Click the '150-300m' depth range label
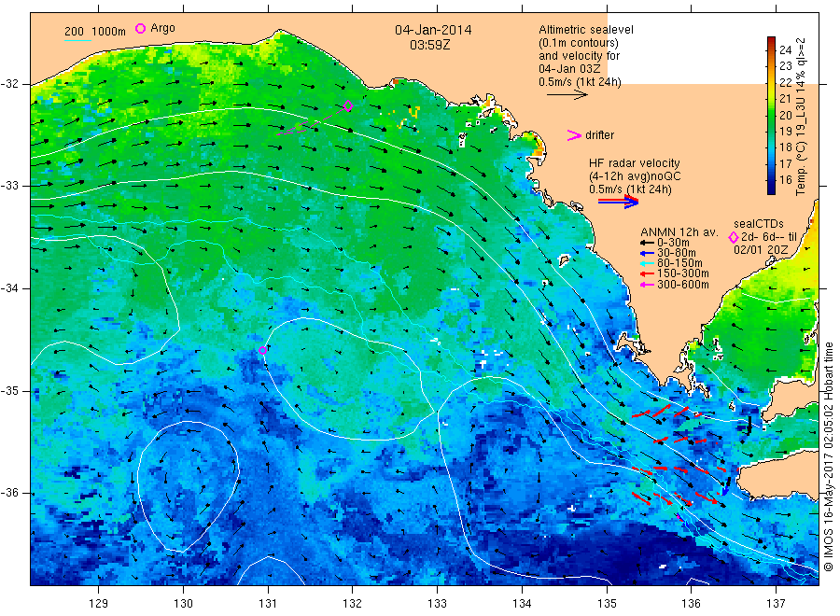This screenshot has height=616, width=840. 683,273
